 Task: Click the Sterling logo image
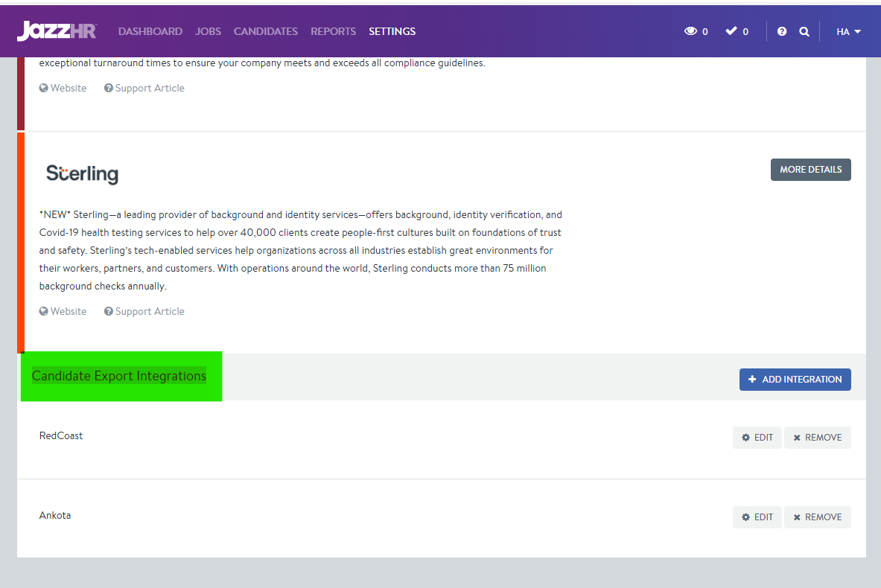[82, 174]
